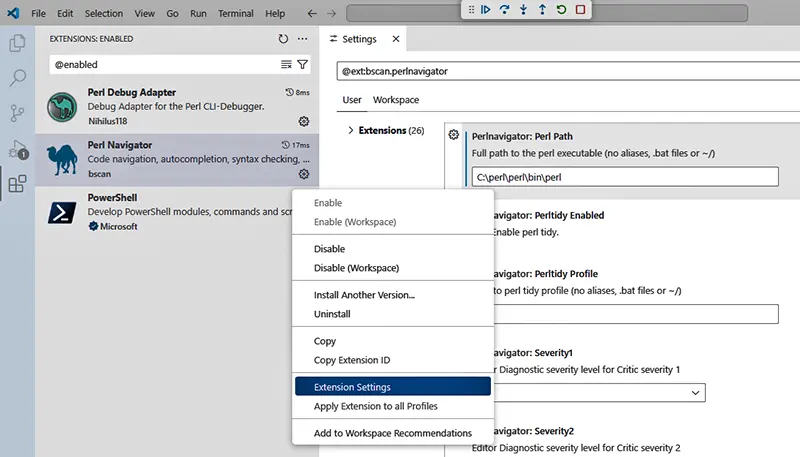
Task: Open the Extensions view icon
Action: point(17,184)
